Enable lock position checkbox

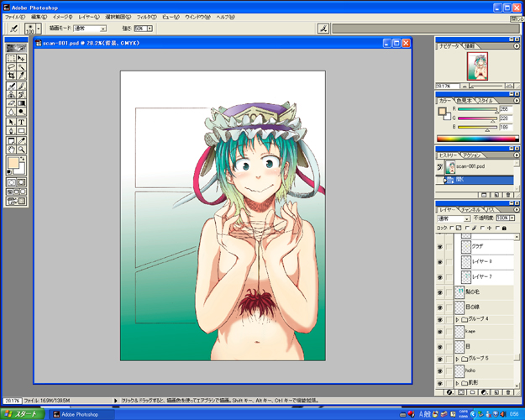click(x=482, y=228)
